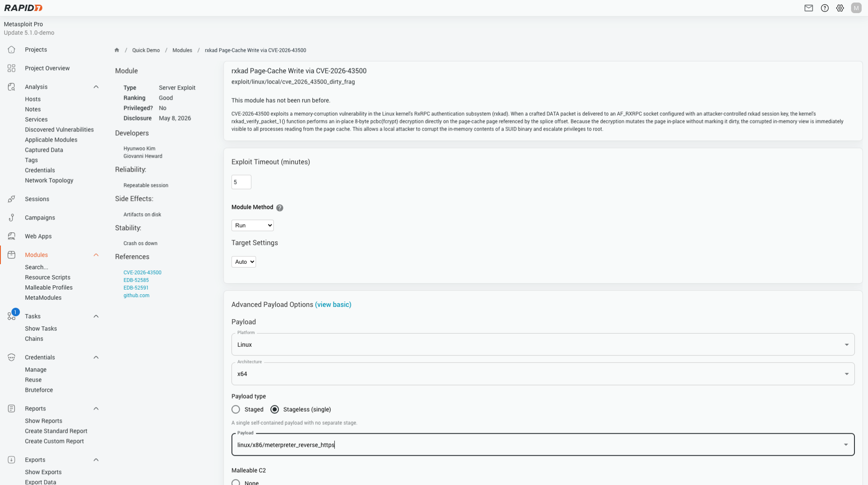Image resolution: width=868 pixels, height=485 pixels.
Task: Click the Exploit Timeout minutes field
Action: point(241,182)
